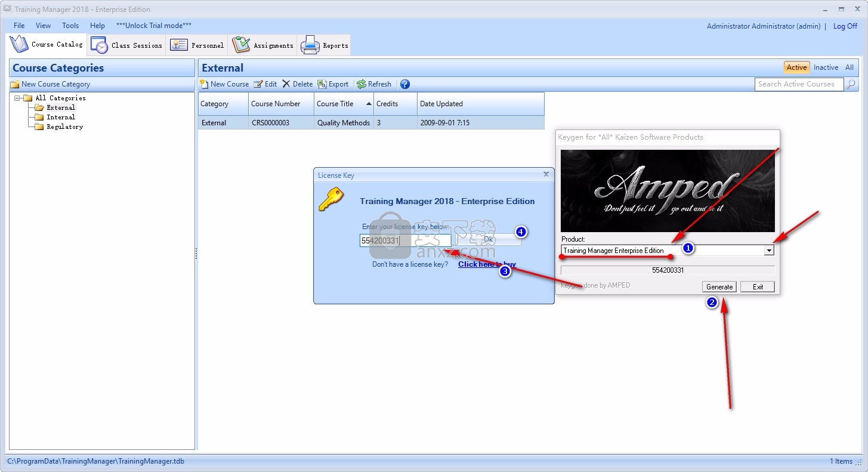Open the File menu
Image resolution: width=868 pixels, height=472 pixels.
19,26
